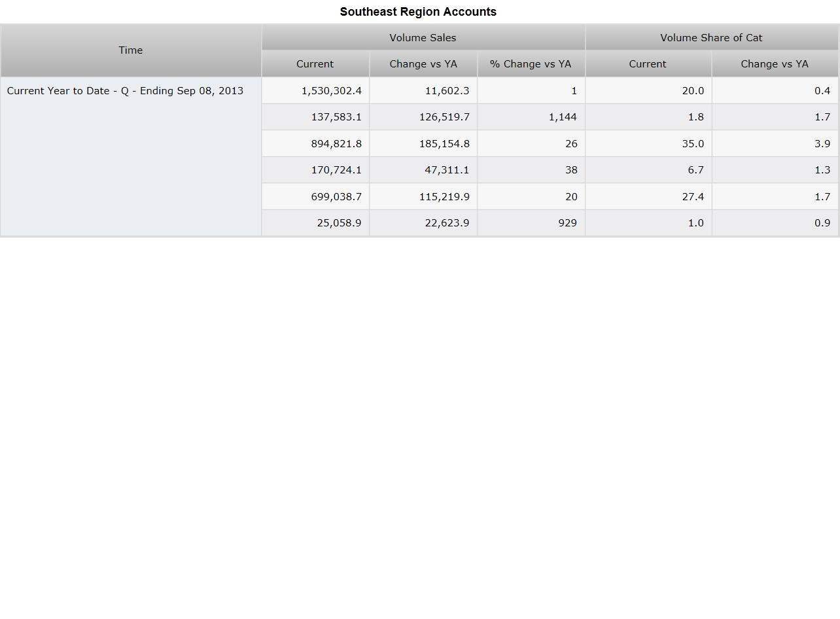Select the 929 percent change cell
The image size is (840, 619).
pos(531,223)
